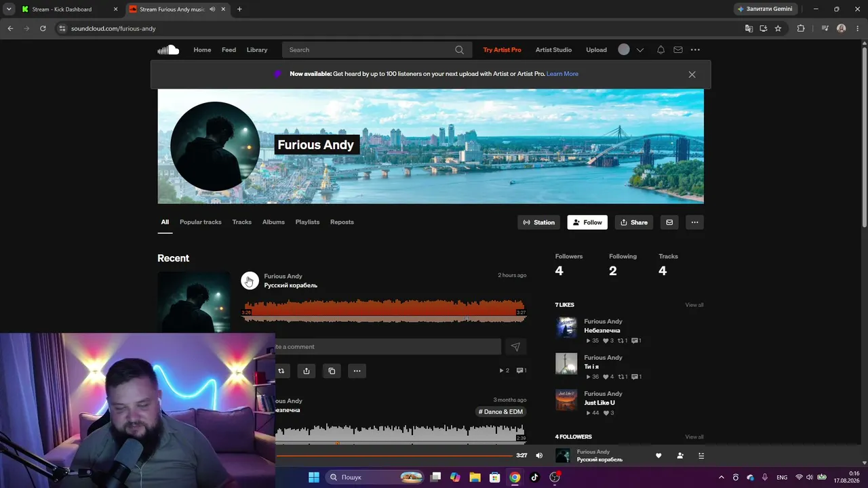This screenshot has width=868, height=488.
Task: Send a message via profile envelope button
Action: [669, 222]
